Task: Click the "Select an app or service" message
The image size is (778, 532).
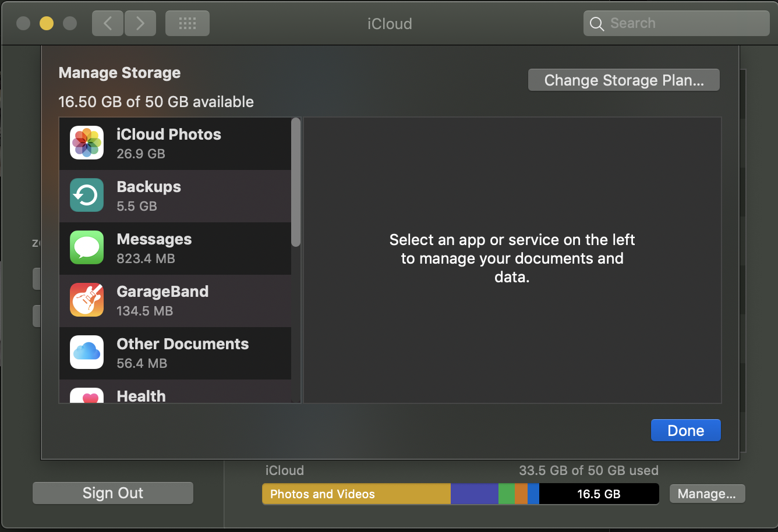Action: coord(512,258)
